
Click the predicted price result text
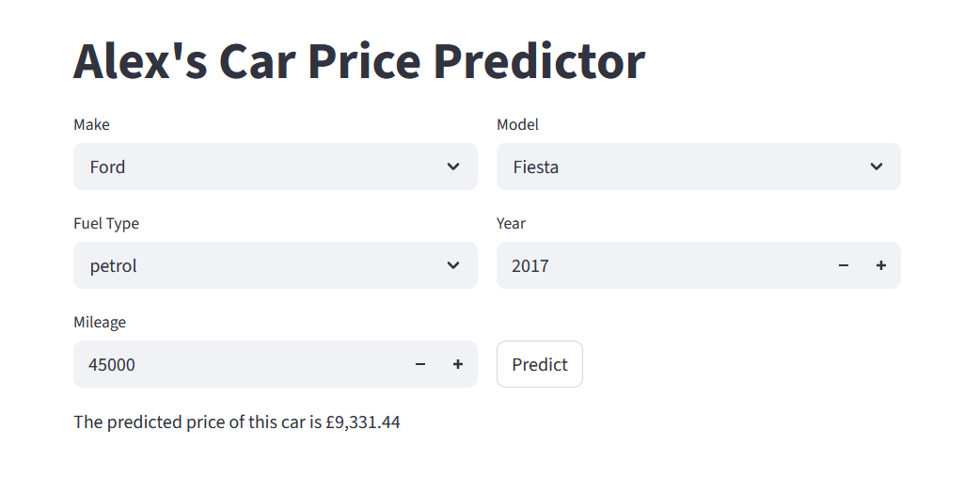pyautogui.click(x=237, y=422)
